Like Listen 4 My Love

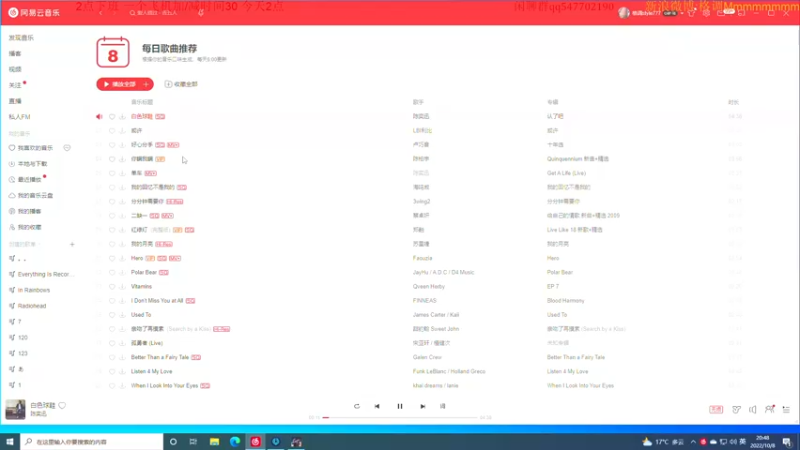click(x=112, y=371)
